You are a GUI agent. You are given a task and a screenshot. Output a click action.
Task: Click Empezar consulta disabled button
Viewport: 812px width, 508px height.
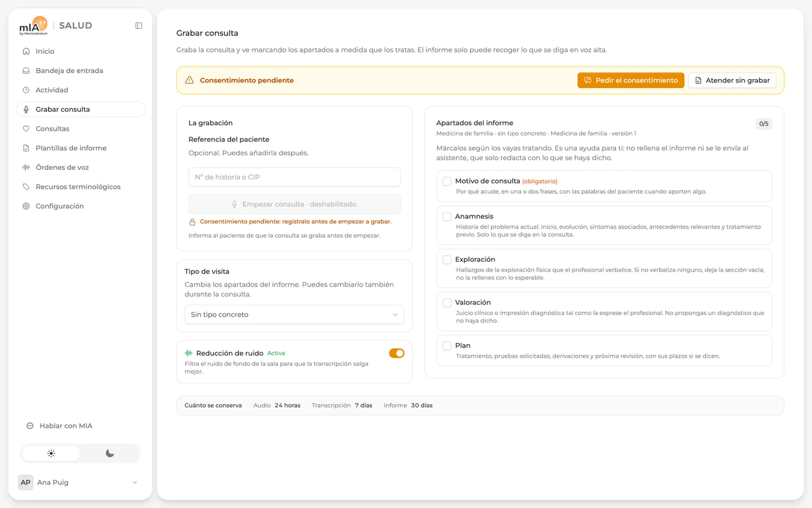(294, 204)
